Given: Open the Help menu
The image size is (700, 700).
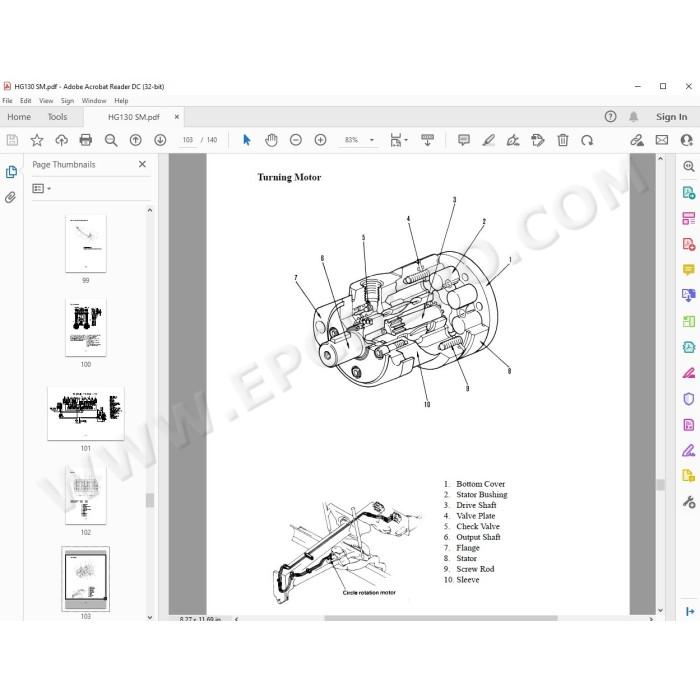Looking at the screenshot, I should tap(121, 100).
